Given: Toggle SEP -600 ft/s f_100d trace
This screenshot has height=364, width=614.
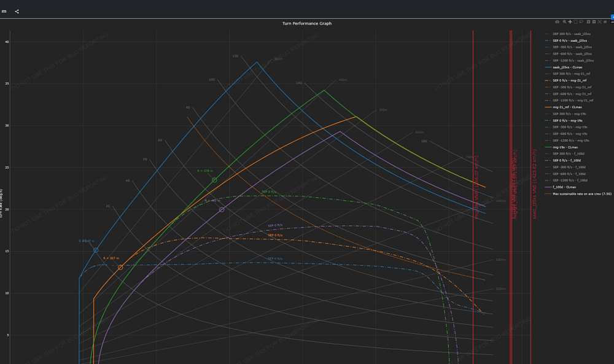Looking at the screenshot, I should coord(565,173).
